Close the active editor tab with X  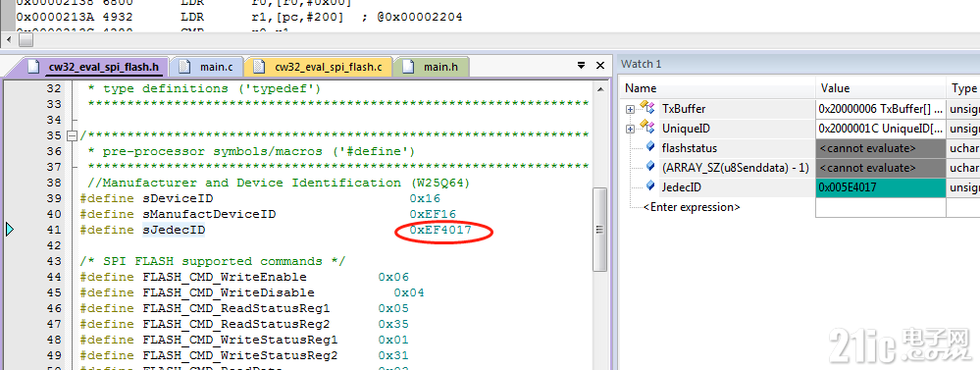click(x=600, y=65)
